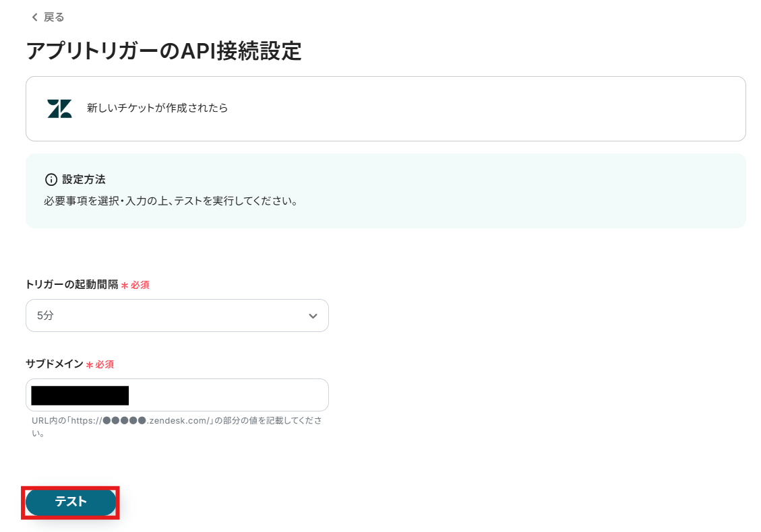The height and width of the screenshot is (532, 761).
Task: Click the info circle icon beside 設定方法
Action: pyautogui.click(x=51, y=180)
